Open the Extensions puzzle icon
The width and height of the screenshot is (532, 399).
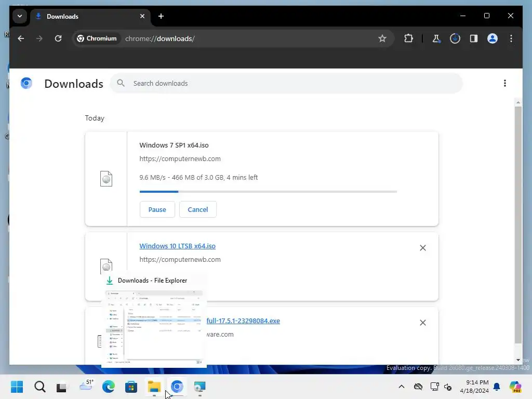408,38
